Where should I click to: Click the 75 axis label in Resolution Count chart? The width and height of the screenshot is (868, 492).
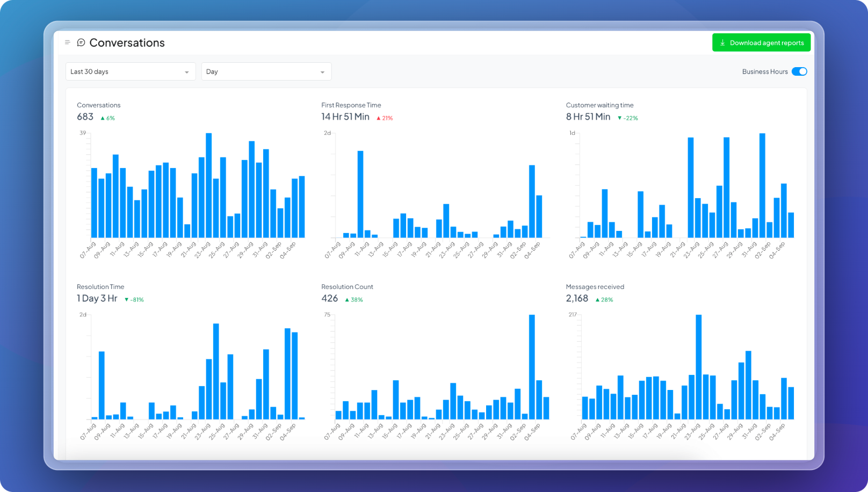(x=327, y=315)
